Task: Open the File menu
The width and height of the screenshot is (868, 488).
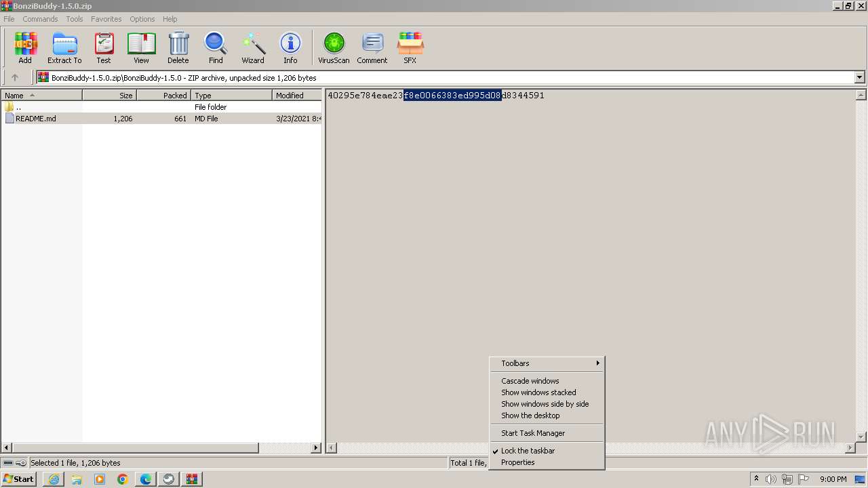Action: coord(9,19)
